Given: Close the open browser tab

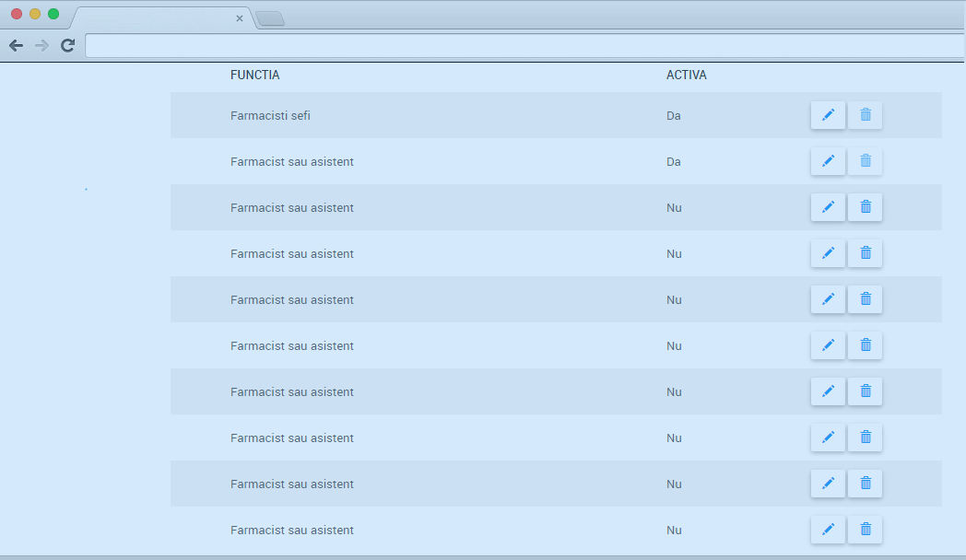Looking at the screenshot, I should tap(240, 18).
